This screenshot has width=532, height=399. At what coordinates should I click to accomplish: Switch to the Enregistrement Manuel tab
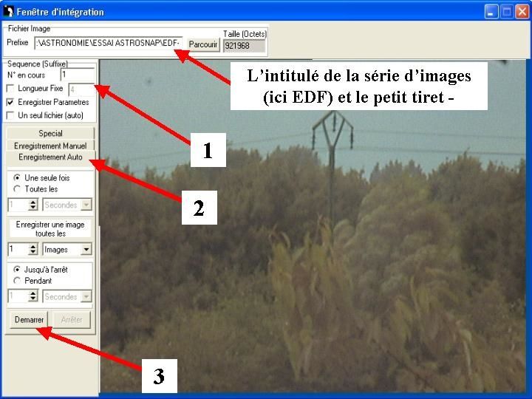click(x=50, y=146)
